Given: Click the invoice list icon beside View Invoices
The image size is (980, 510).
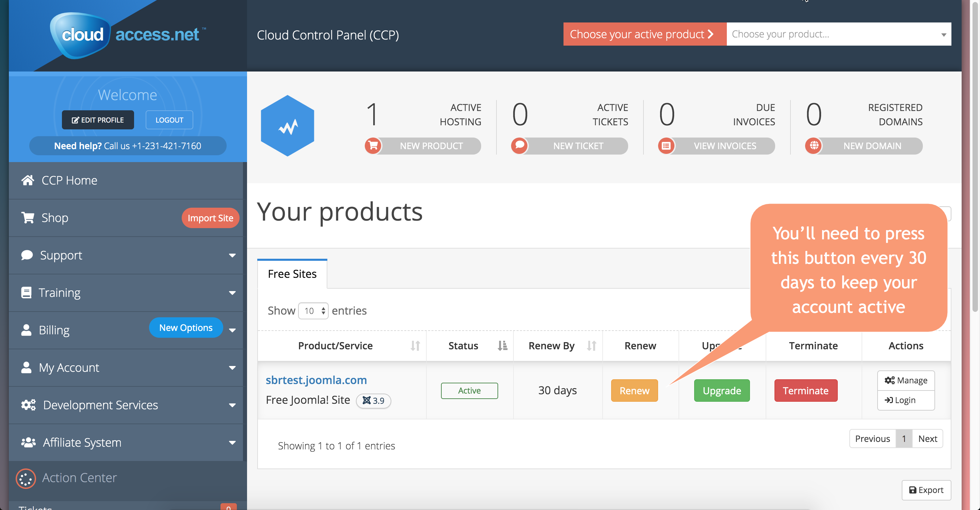Looking at the screenshot, I should tap(667, 146).
